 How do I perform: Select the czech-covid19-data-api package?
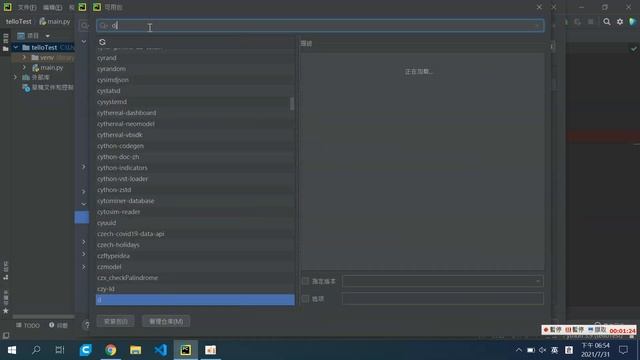click(195, 234)
